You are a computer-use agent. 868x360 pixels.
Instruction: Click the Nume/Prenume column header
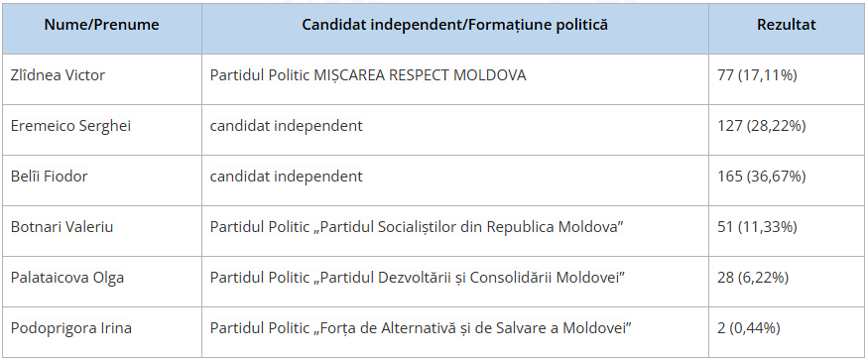tap(102, 28)
